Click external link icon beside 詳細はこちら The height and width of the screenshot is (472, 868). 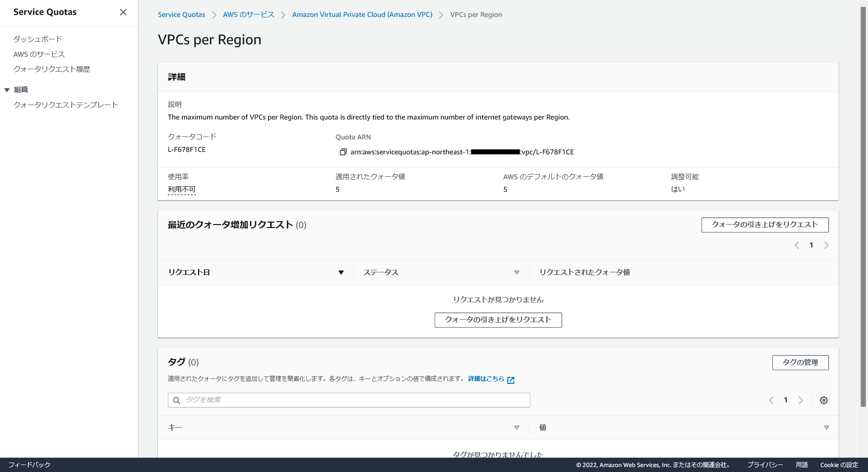tap(510, 380)
